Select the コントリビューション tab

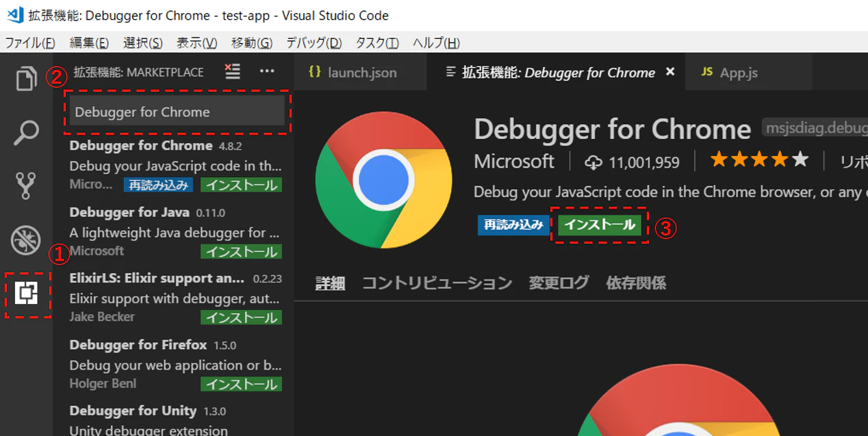[437, 283]
